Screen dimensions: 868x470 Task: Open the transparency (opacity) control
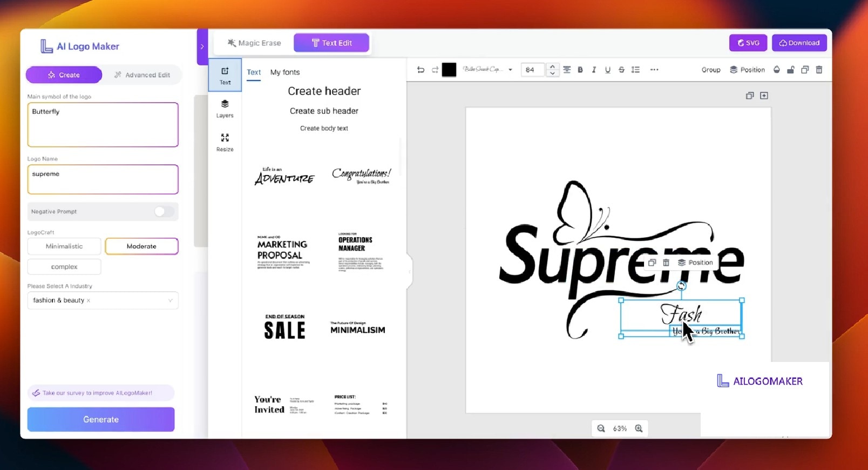(x=777, y=70)
